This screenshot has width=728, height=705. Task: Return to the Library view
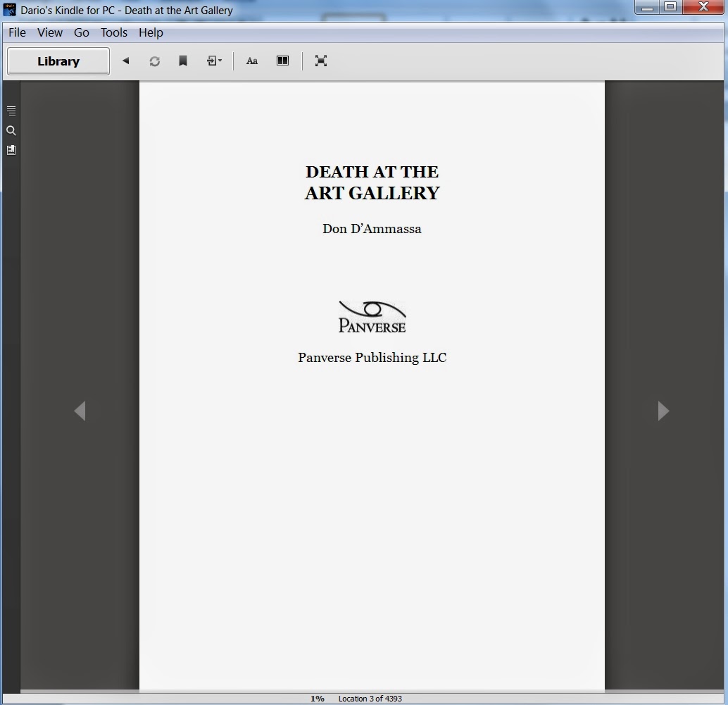58,61
